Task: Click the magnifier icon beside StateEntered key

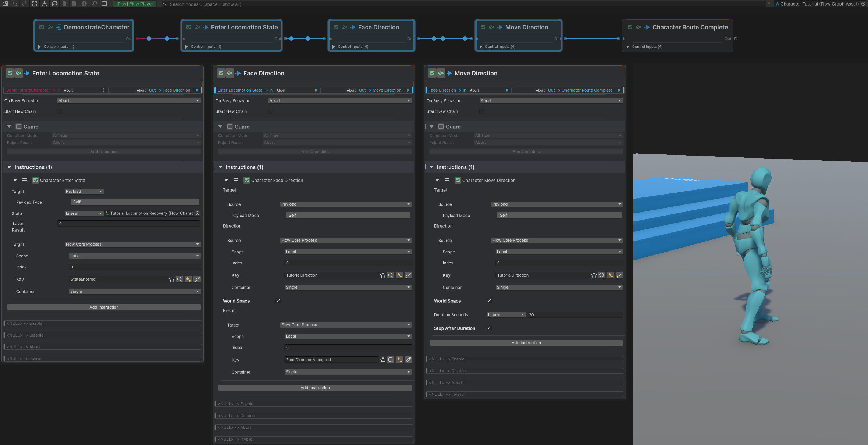Action: [x=179, y=280]
